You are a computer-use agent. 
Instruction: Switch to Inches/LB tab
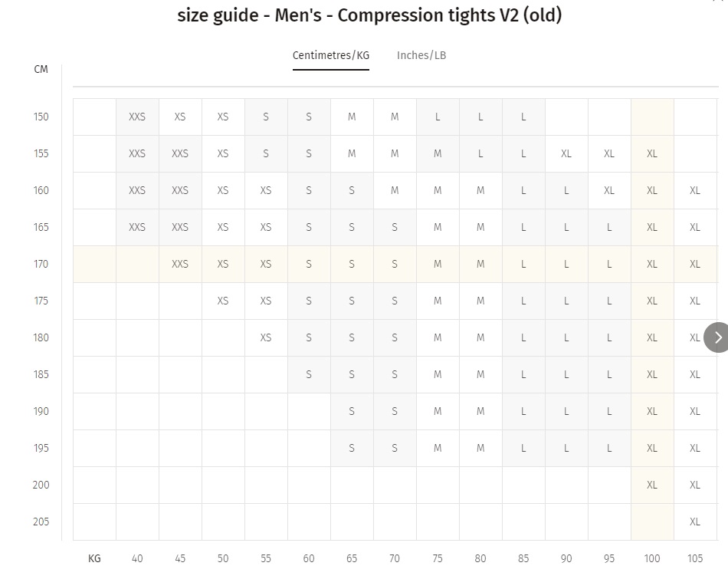[421, 55]
